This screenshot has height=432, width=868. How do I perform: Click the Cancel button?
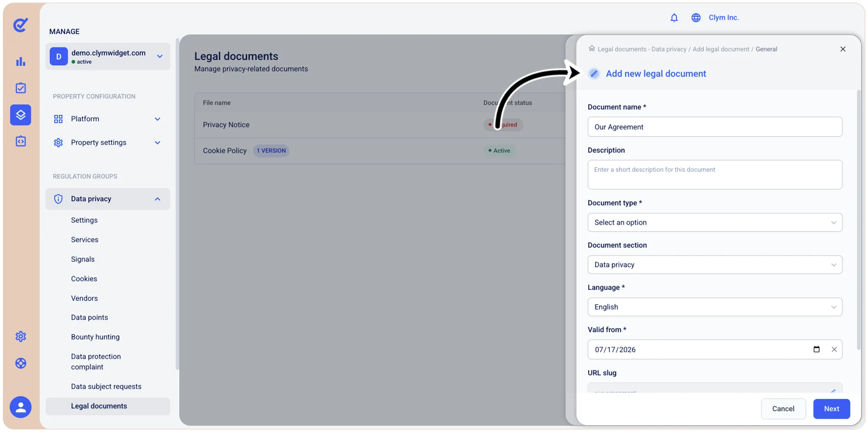[x=783, y=409]
